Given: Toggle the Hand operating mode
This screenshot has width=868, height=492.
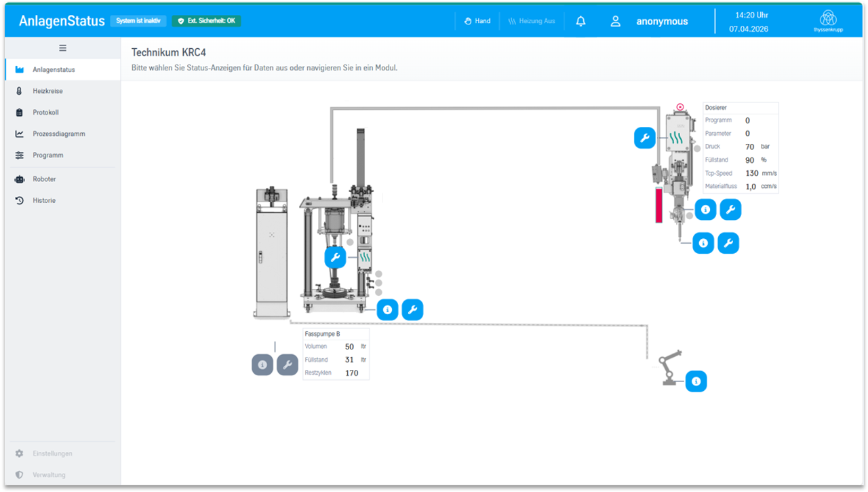Looking at the screenshot, I should tap(477, 21).
